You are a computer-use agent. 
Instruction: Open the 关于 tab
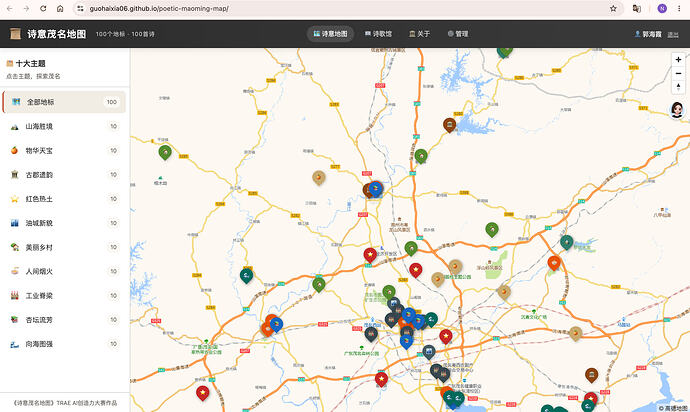(419, 34)
